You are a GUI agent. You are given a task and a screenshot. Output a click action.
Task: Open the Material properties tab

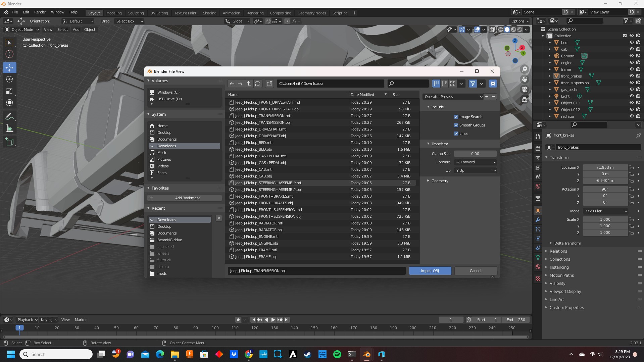538,267
